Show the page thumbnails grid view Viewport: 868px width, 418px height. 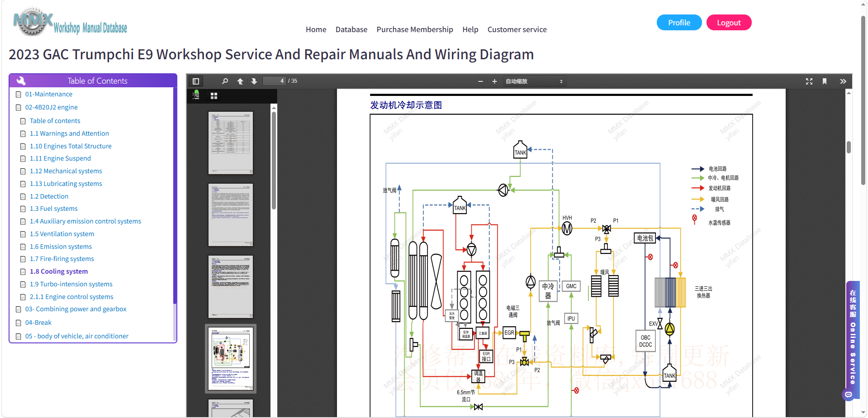point(214,96)
